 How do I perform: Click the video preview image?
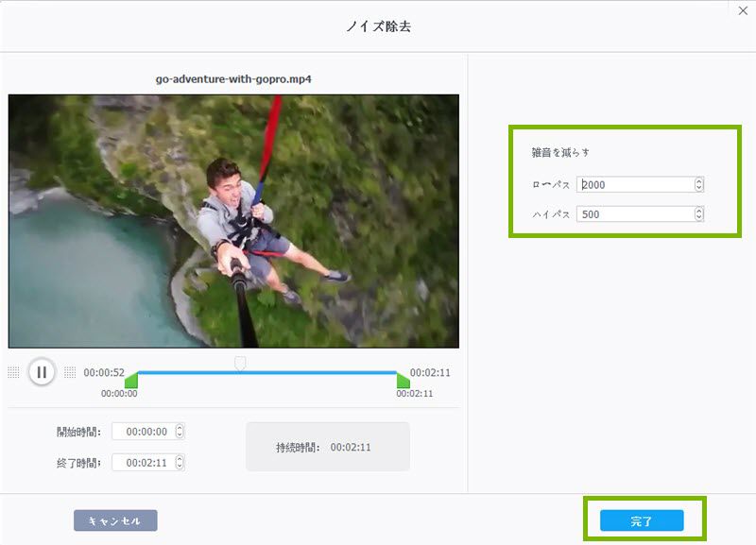[233, 221]
